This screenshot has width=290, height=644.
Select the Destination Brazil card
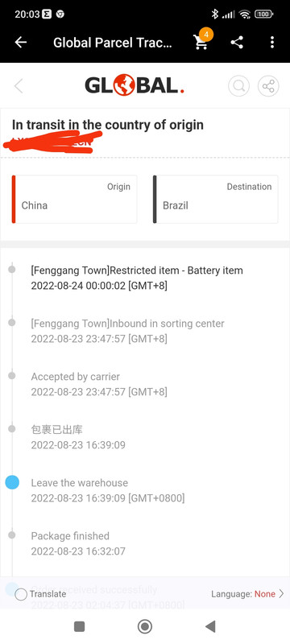coord(215,199)
